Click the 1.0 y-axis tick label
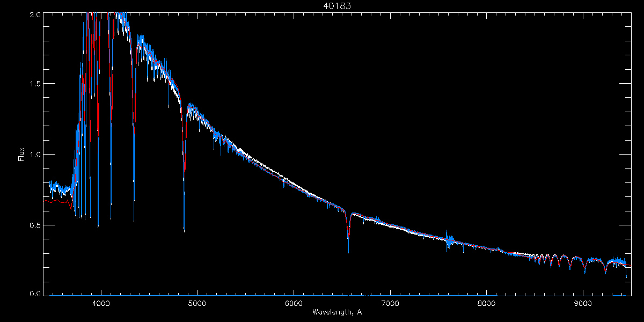Viewport: 644px width, 322px height. point(34,155)
